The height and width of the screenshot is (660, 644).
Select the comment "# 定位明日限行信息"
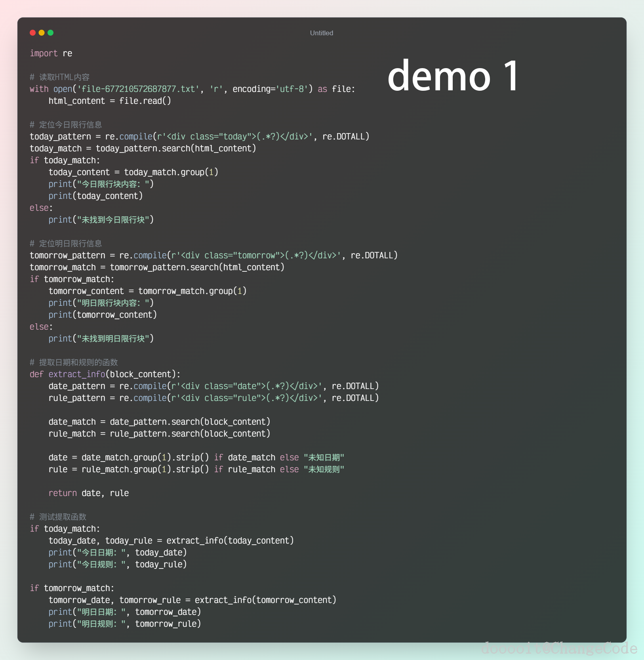pyautogui.click(x=66, y=244)
